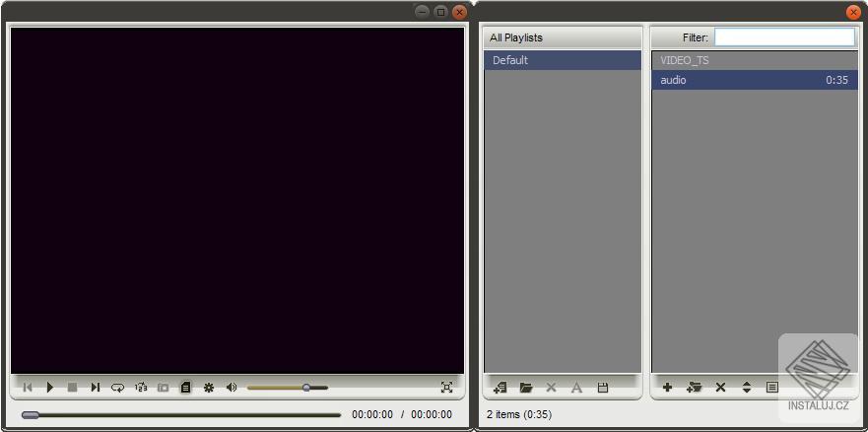Open the list options icon

pyautogui.click(x=771, y=388)
